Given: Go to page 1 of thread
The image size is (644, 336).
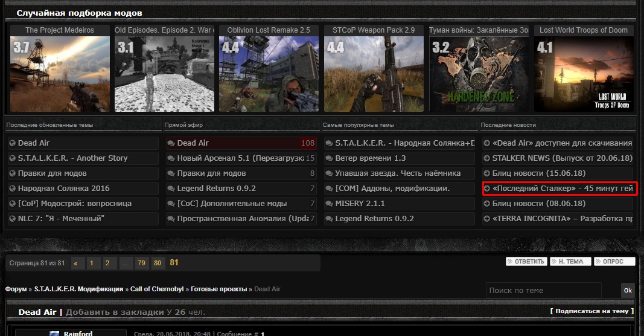Looking at the screenshot, I should coord(94,263).
